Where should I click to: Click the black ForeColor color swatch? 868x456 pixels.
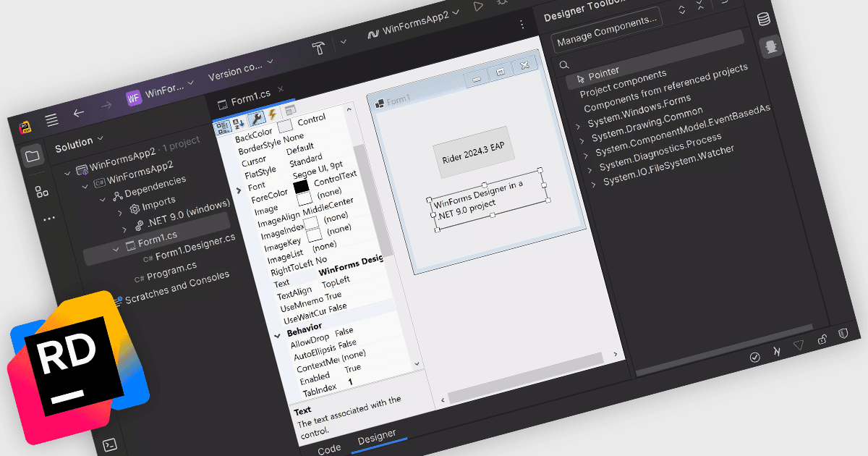(x=301, y=187)
